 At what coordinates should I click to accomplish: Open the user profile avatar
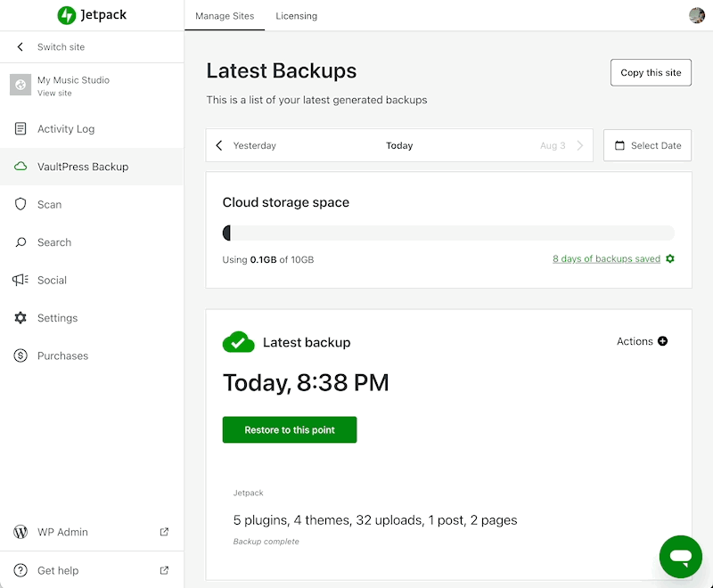[x=697, y=15]
